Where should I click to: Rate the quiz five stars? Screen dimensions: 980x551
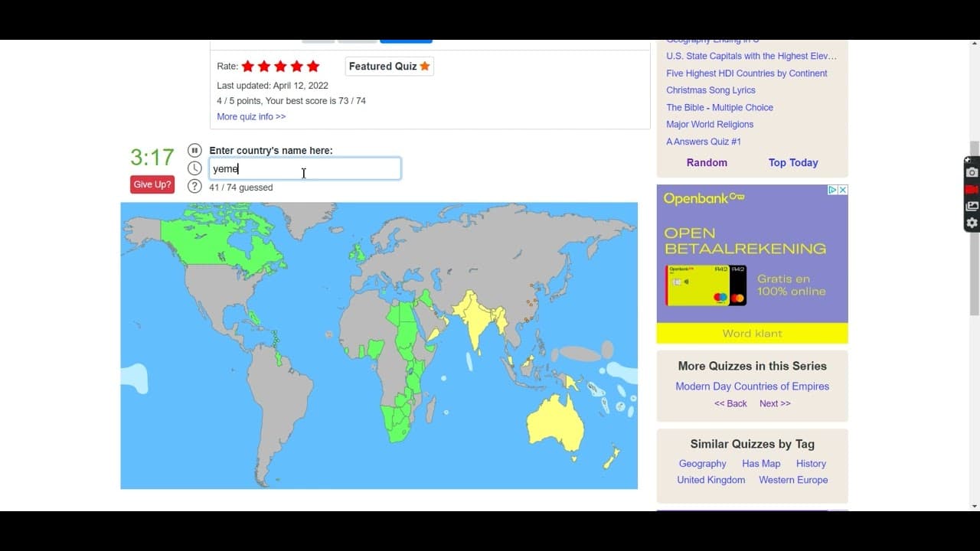tap(313, 67)
